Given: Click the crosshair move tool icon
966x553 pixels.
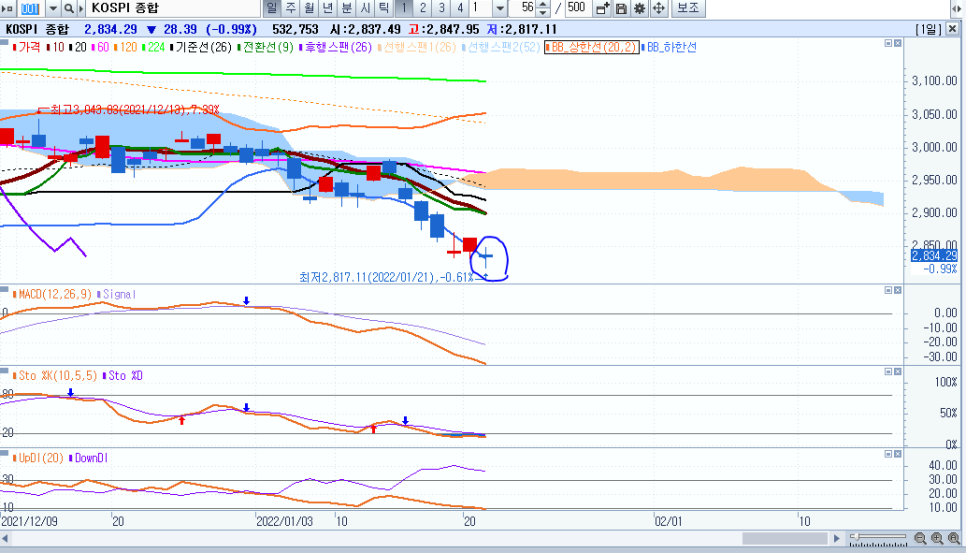Looking at the screenshot, I should tap(659, 9).
